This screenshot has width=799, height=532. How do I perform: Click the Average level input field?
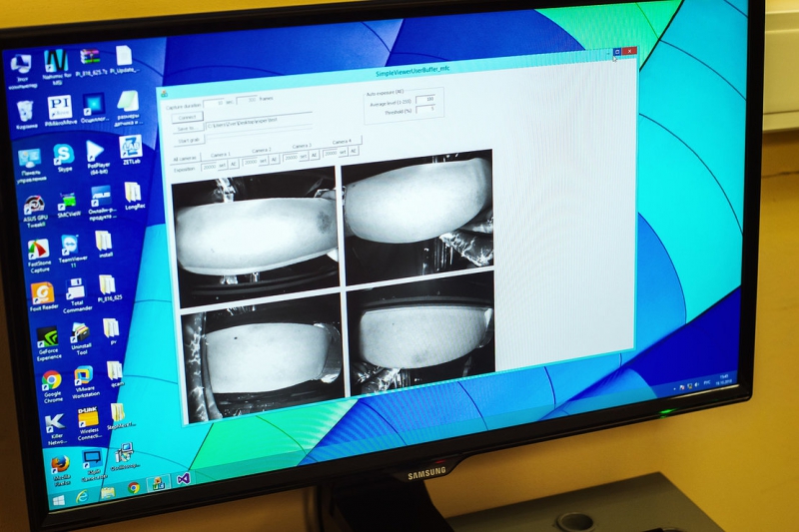(424, 100)
